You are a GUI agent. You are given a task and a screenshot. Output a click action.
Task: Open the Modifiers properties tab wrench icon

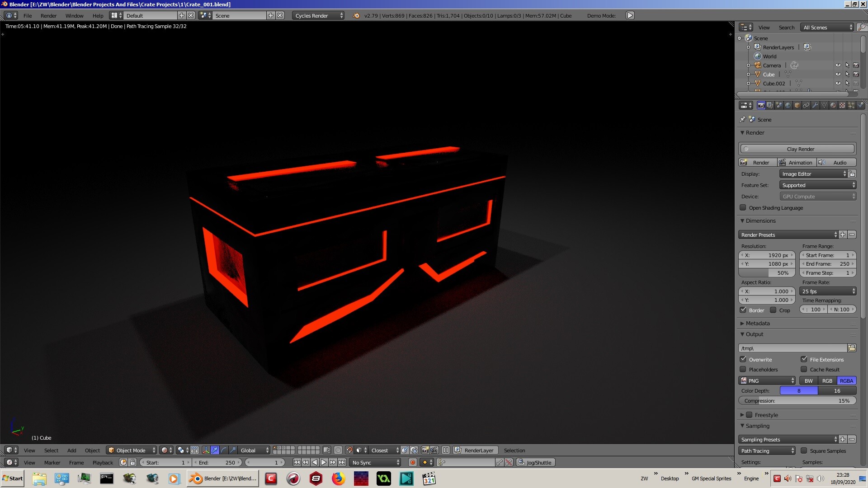(x=816, y=105)
